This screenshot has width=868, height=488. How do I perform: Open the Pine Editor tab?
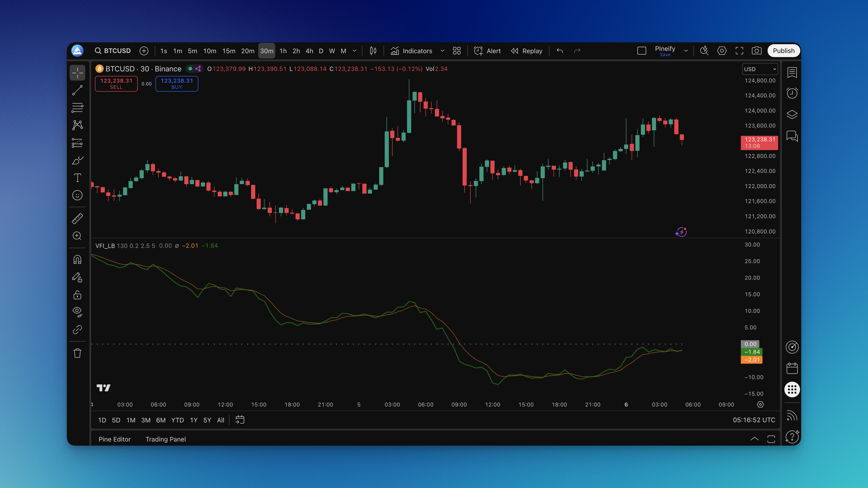point(114,439)
